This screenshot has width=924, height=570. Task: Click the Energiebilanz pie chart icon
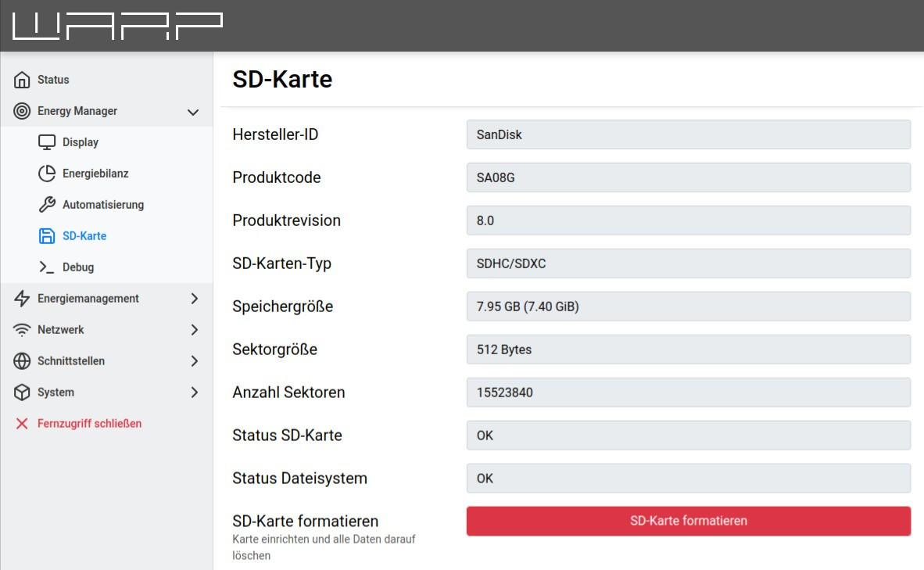[x=47, y=174]
